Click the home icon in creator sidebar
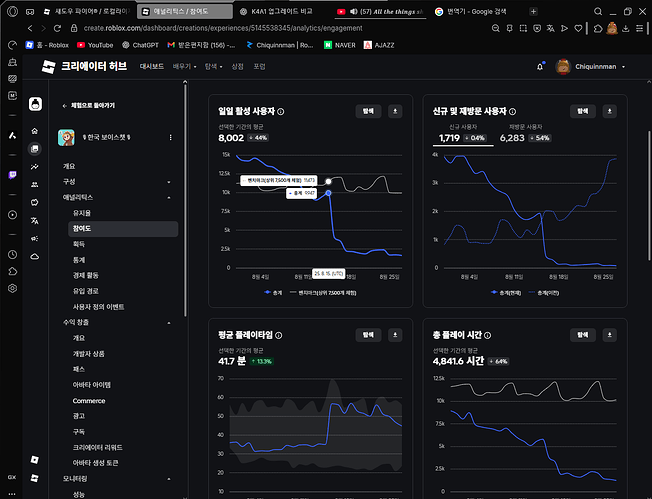 [35, 131]
